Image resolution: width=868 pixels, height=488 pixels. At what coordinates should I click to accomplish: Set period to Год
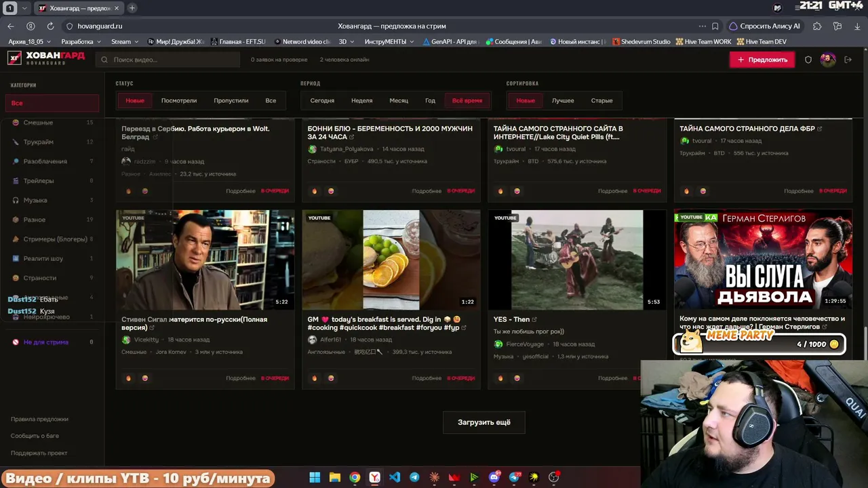click(x=430, y=100)
